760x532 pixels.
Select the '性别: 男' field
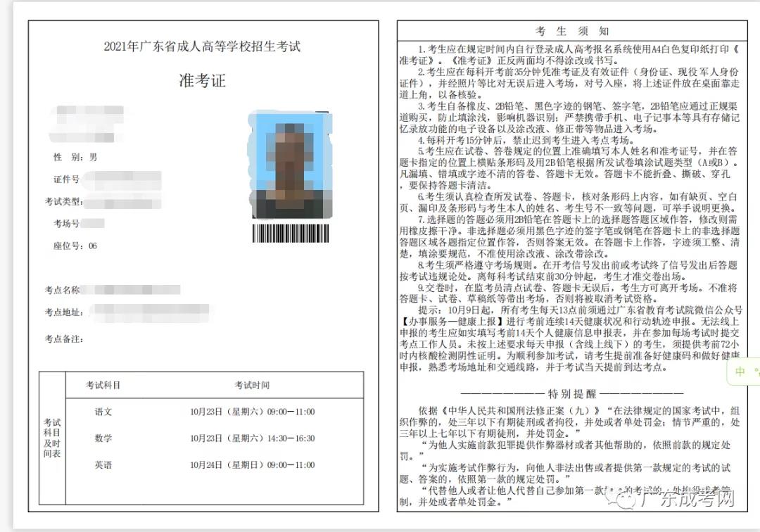pos(75,157)
